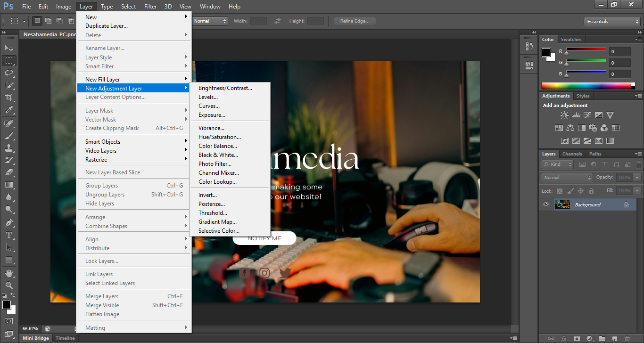Open the Kind layer filter dropdown

tap(557, 164)
